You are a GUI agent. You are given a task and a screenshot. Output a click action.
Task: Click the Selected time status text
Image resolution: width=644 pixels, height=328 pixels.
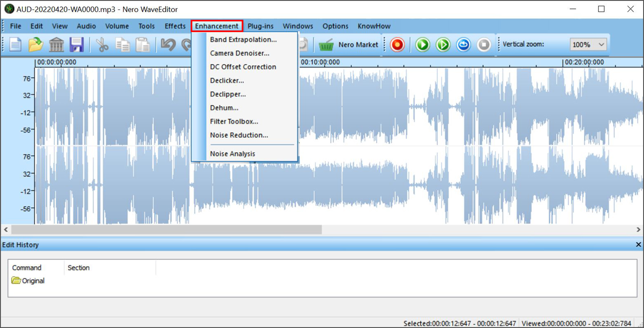click(x=460, y=324)
